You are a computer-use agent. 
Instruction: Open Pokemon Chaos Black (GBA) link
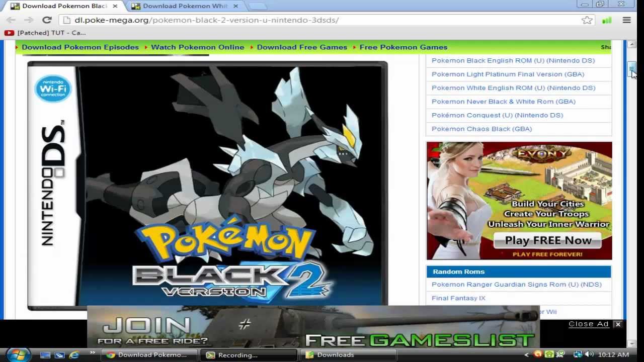pos(482,129)
